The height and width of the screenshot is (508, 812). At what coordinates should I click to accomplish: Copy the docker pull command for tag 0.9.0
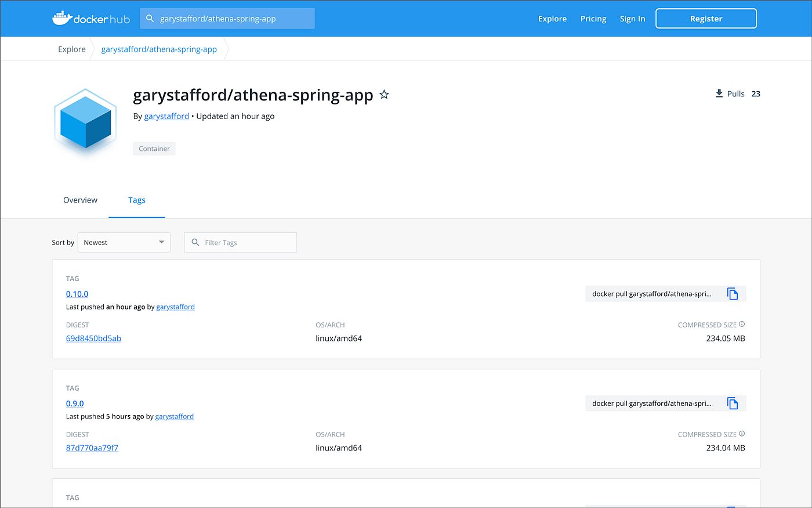coord(733,403)
